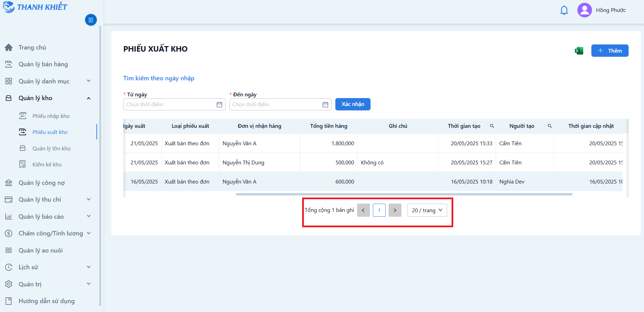Open notifications bell
644x312 pixels.
click(x=564, y=10)
